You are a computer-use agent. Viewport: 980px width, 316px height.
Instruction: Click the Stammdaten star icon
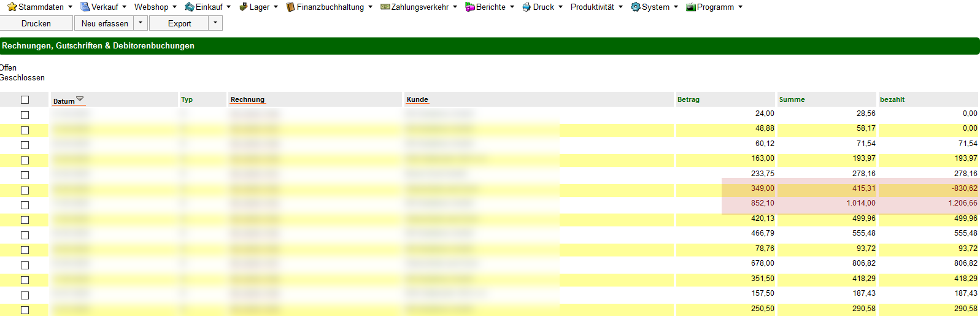[12, 7]
